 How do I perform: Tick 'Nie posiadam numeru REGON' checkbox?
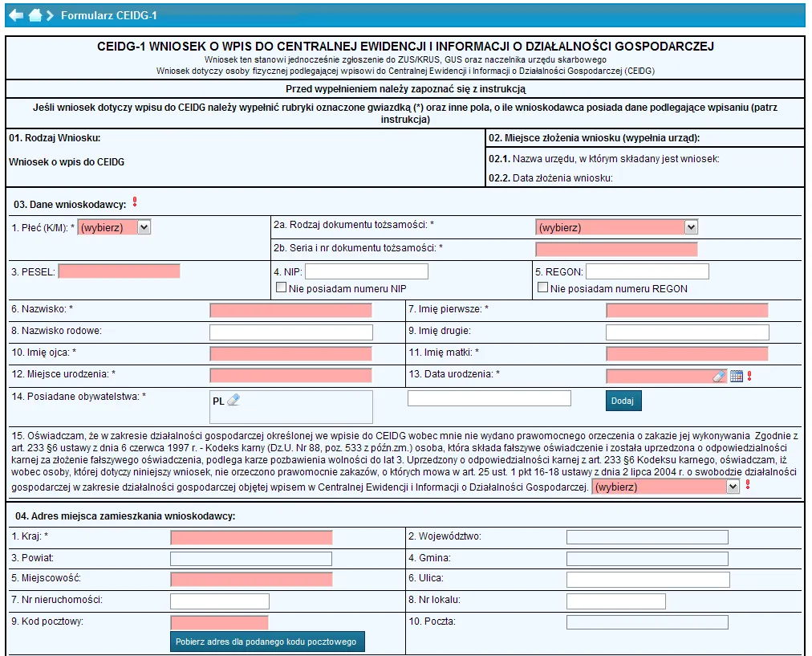point(542,288)
